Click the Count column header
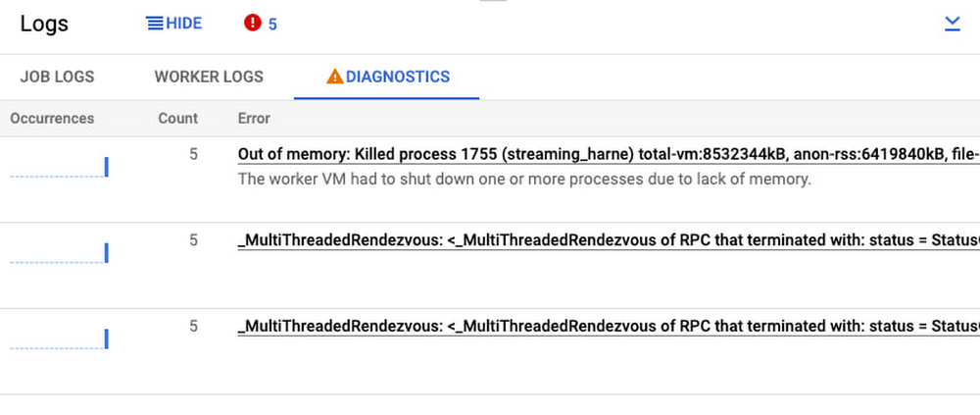The image size is (980, 415). pos(178,119)
